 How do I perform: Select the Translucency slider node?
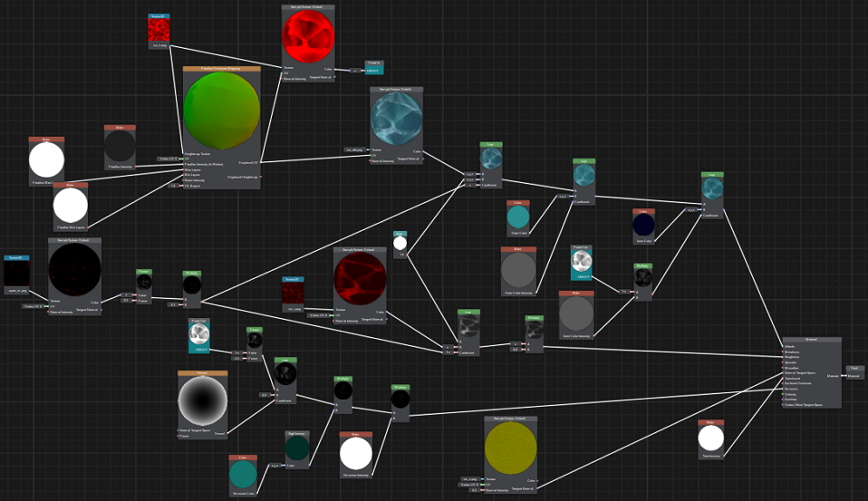click(711, 438)
